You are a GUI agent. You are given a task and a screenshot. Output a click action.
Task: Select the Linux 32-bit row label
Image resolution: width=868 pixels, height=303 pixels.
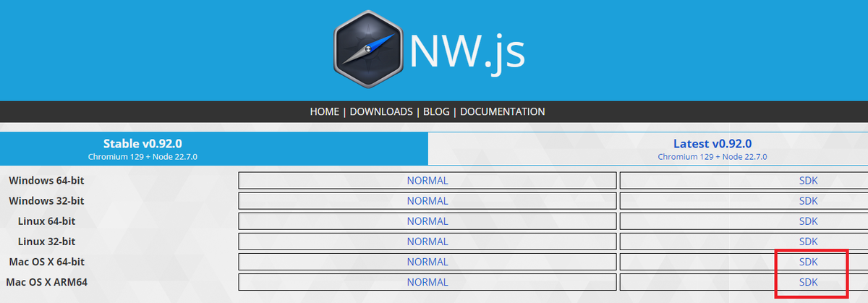pyautogui.click(x=46, y=241)
